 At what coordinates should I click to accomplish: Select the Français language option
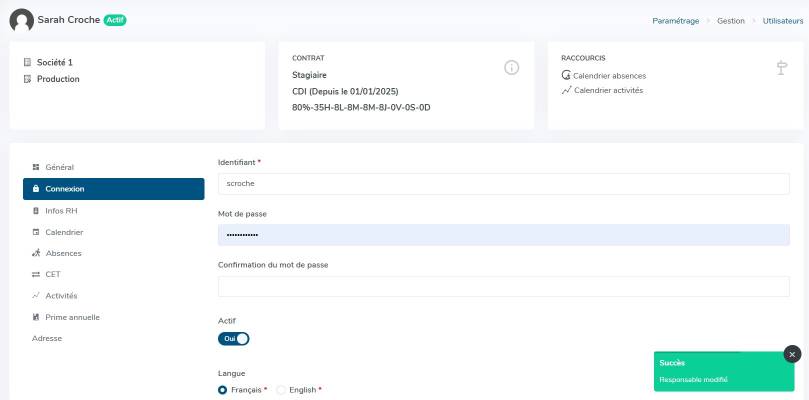coord(223,390)
